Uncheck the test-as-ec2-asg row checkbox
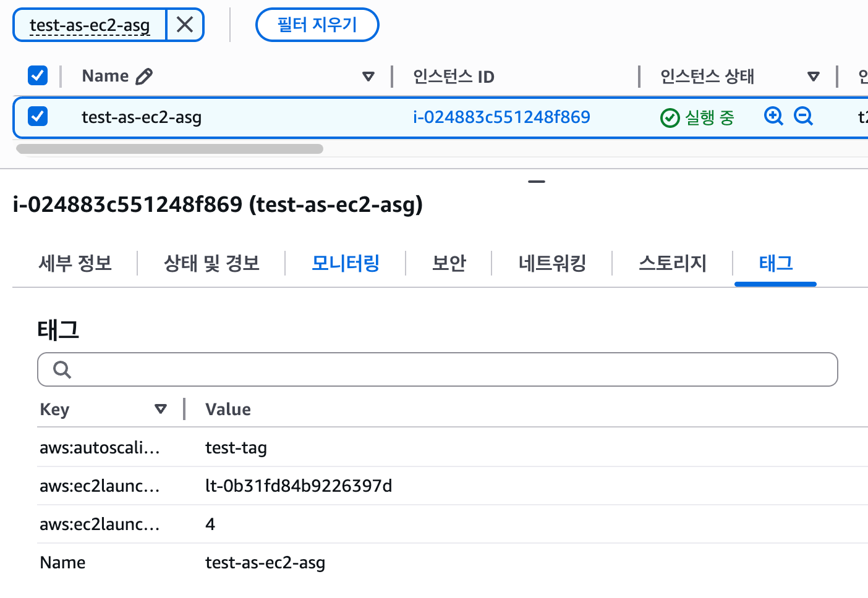 (x=38, y=116)
